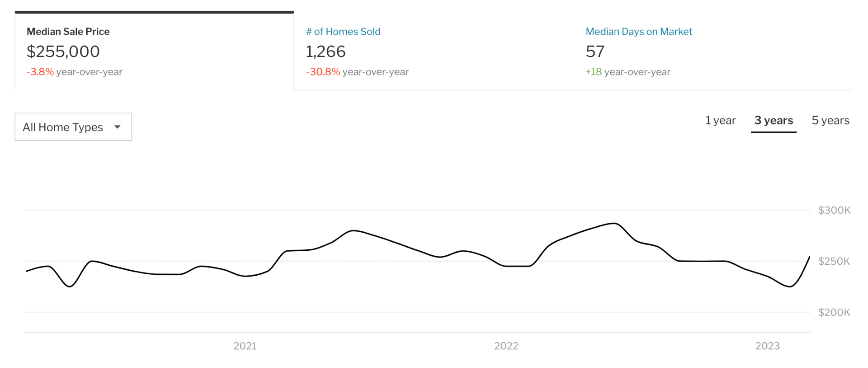The width and height of the screenshot is (868, 368).
Task: Switch chart to 5 years range
Action: 830,120
